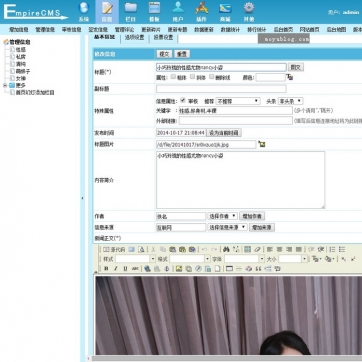
Task: Insert a hyperlink using the globe icon
Action: (147, 269)
